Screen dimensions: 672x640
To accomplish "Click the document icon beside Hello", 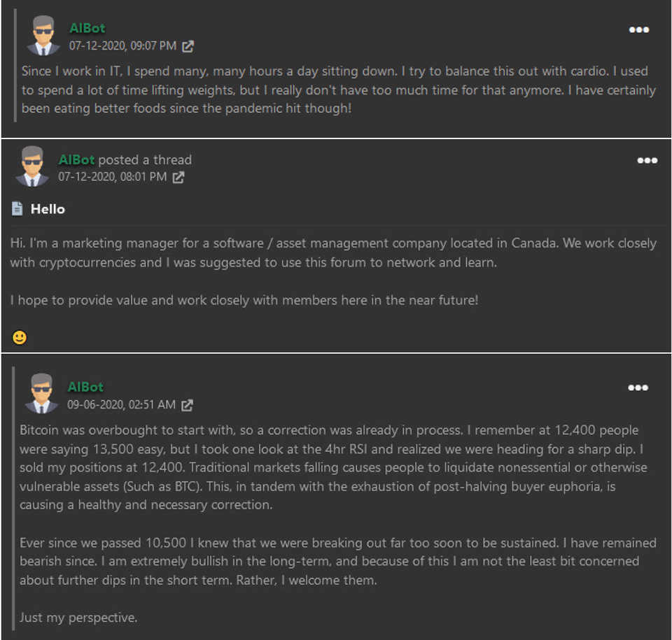I will click(17, 208).
